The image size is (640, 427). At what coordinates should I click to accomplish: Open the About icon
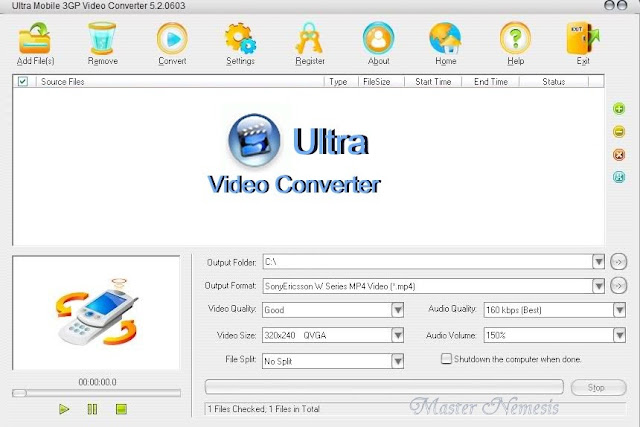(378, 38)
